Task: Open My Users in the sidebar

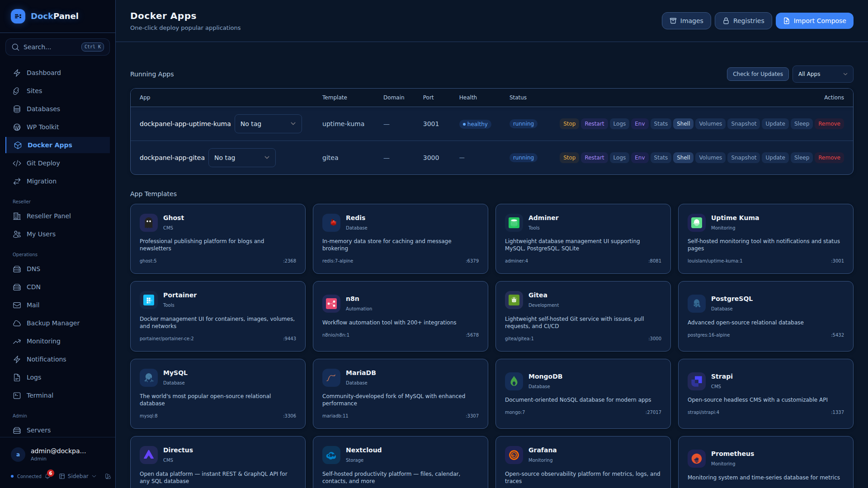Action: 58,234
